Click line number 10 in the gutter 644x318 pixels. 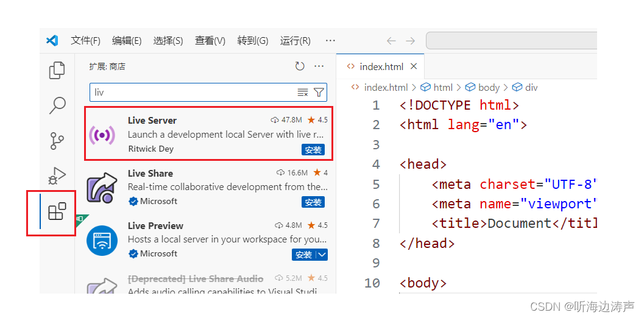(372, 283)
